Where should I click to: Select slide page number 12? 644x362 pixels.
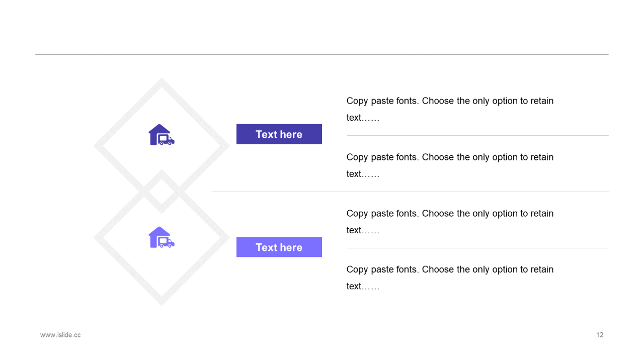600,335
